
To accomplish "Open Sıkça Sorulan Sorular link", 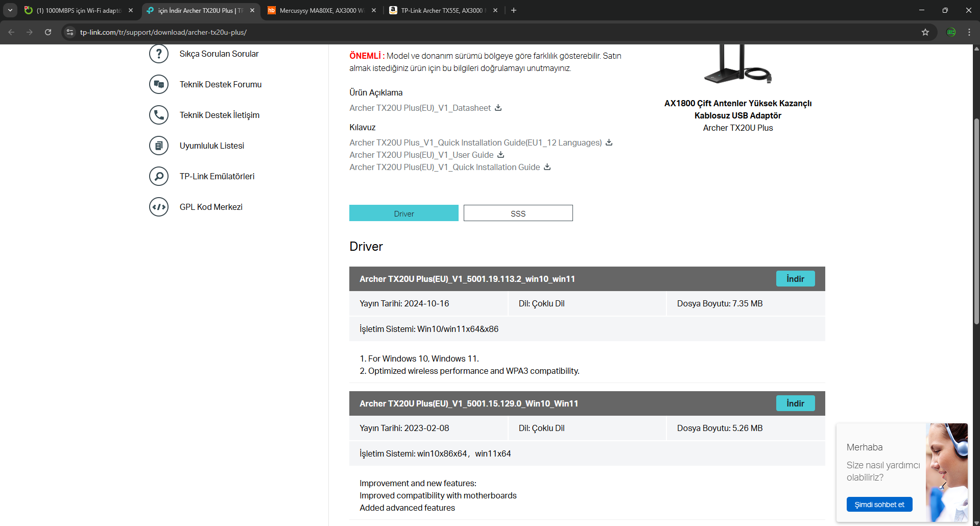I will (x=219, y=54).
